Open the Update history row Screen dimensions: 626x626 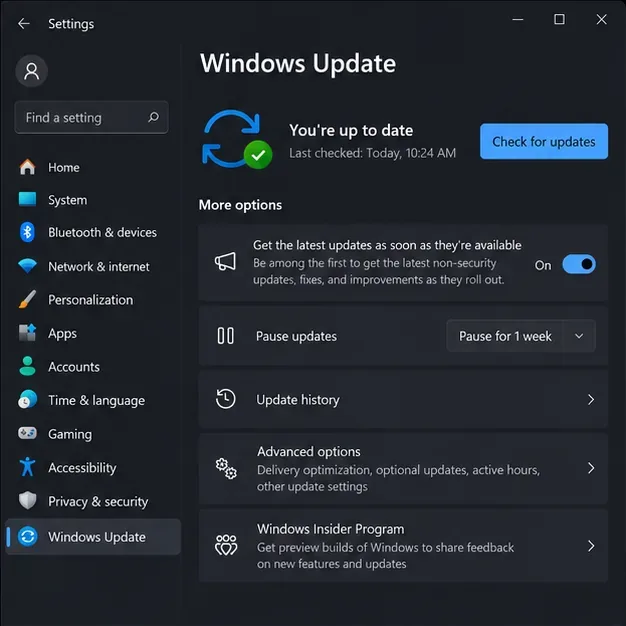tap(403, 400)
